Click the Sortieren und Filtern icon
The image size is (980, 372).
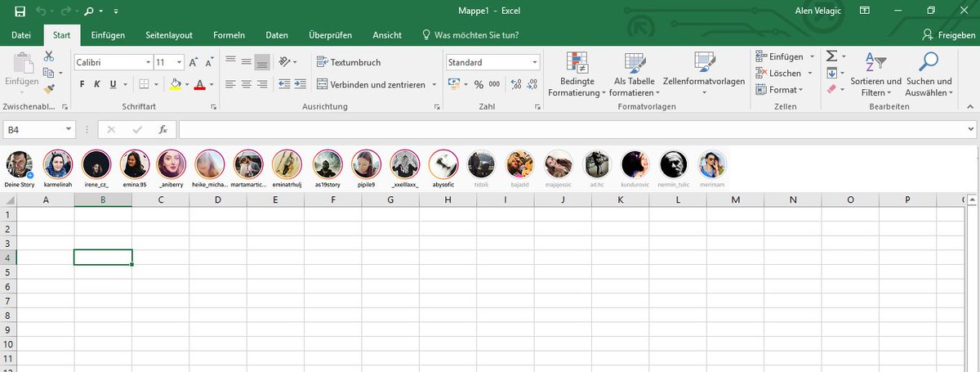[x=875, y=74]
